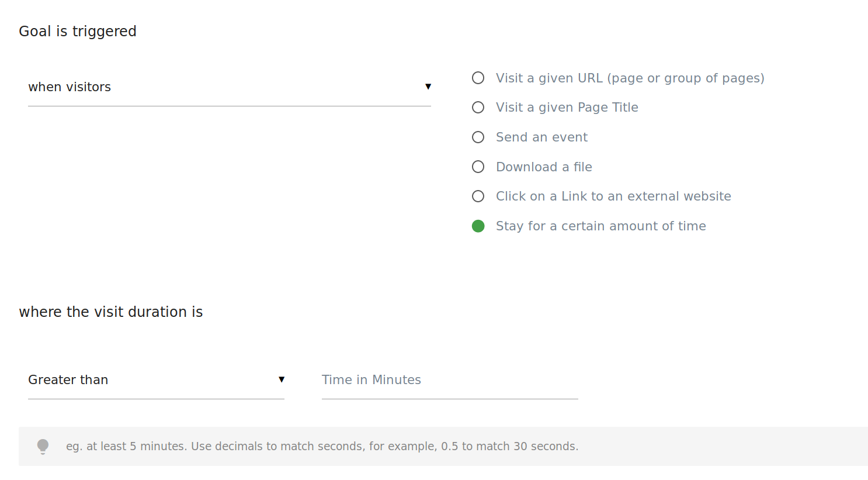Viewport: 868px width, 480px height.
Task: Click the "Visit a given Page Title" label text
Action: (x=567, y=108)
